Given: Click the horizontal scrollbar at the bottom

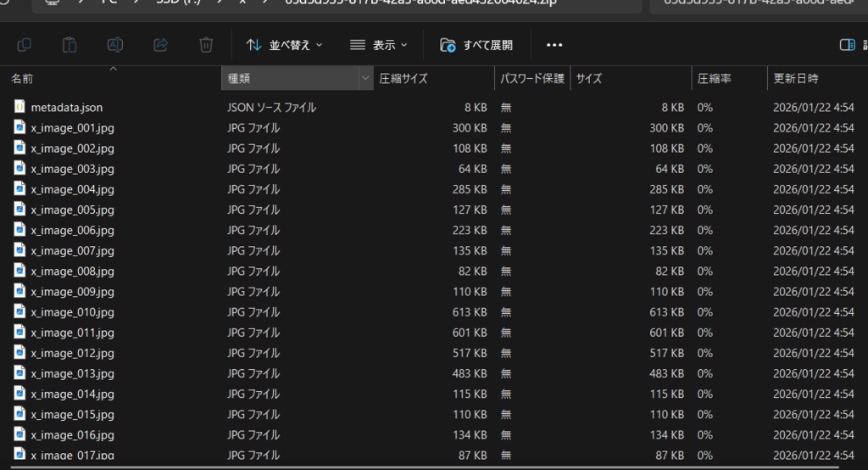Looking at the screenshot, I should [426, 467].
